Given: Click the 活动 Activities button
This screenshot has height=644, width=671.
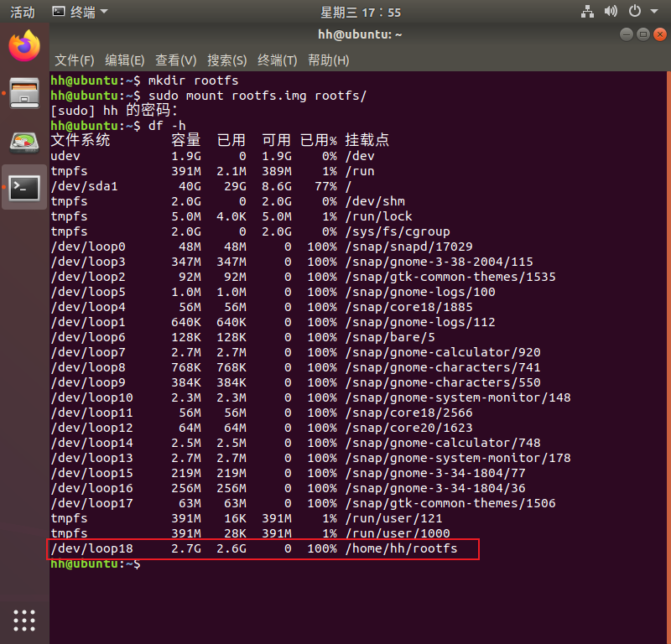Looking at the screenshot, I should pyautogui.click(x=23, y=12).
